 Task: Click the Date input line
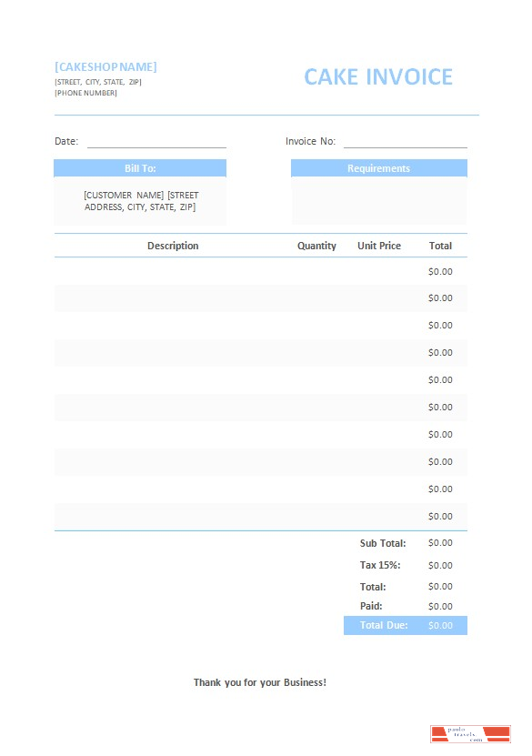(156, 142)
